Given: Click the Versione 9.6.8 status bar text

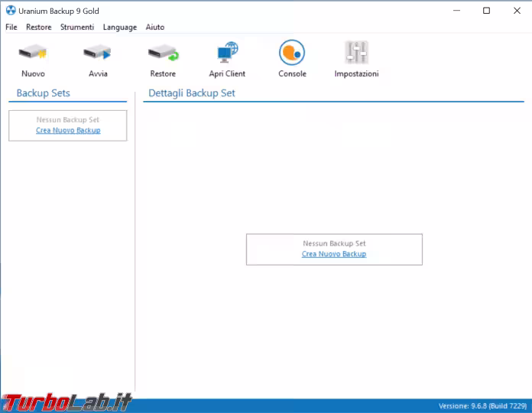Looking at the screenshot, I should tap(482, 406).
